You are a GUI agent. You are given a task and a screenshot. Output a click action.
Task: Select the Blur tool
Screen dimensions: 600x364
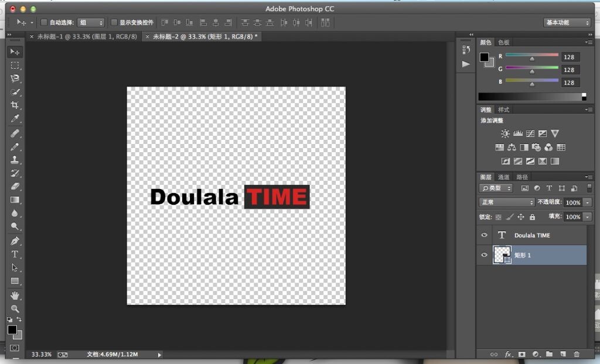pos(15,213)
